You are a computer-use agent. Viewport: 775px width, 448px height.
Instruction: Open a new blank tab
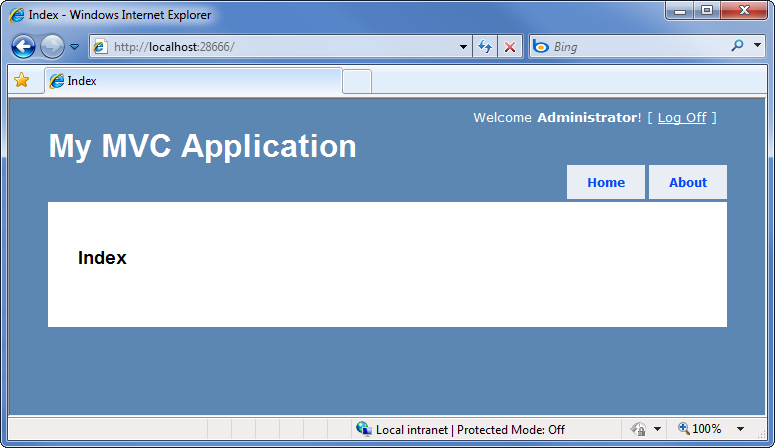click(357, 81)
